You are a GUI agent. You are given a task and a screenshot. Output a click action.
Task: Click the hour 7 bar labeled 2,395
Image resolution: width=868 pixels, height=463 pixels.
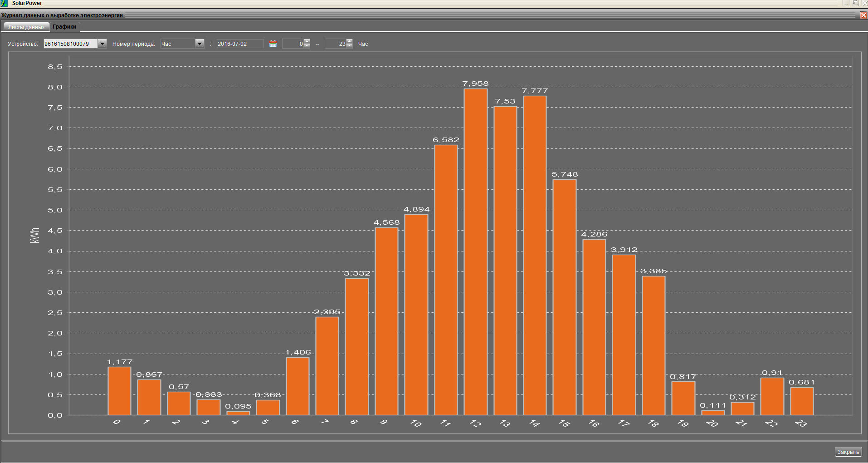[327, 366]
